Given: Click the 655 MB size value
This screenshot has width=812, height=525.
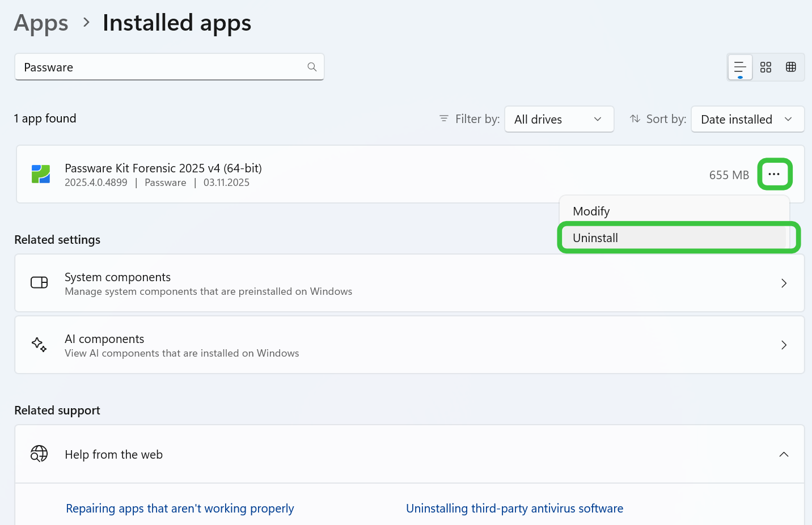Looking at the screenshot, I should [x=729, y=175].
